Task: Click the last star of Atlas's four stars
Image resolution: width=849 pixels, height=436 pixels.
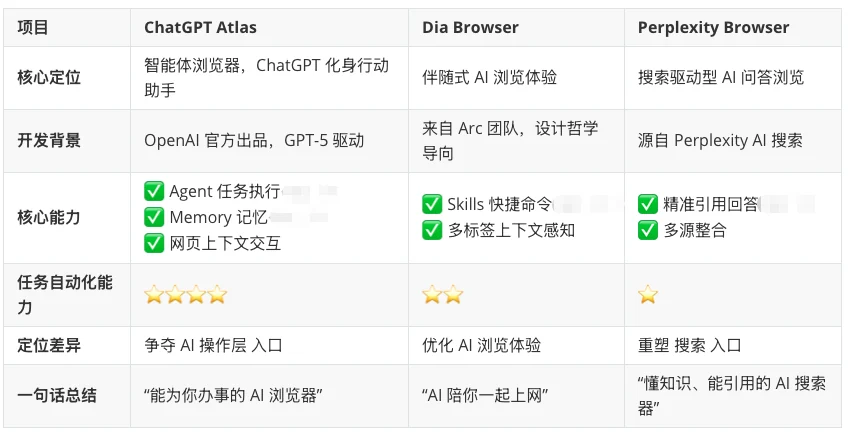Action: point(217,295)
